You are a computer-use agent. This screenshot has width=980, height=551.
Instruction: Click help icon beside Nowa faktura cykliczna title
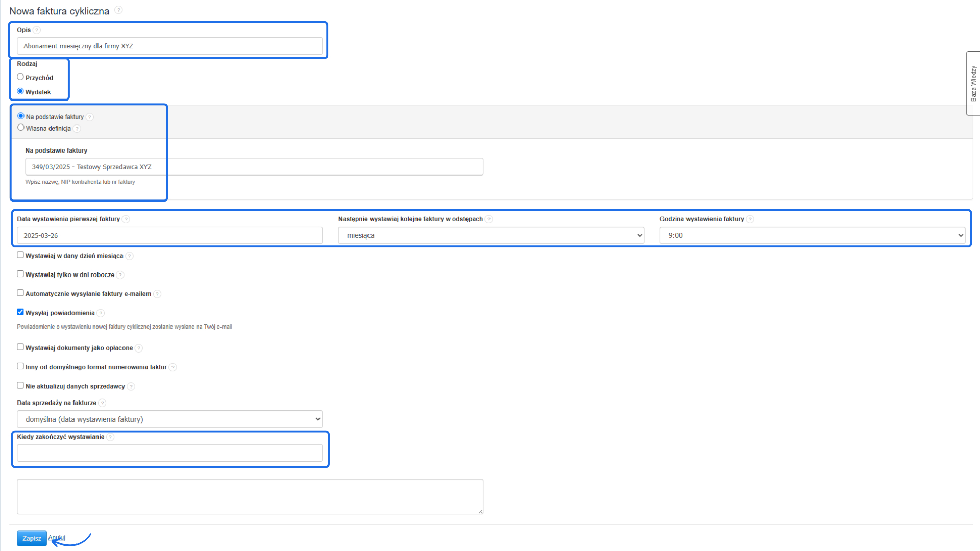click(x=118, y=10)
